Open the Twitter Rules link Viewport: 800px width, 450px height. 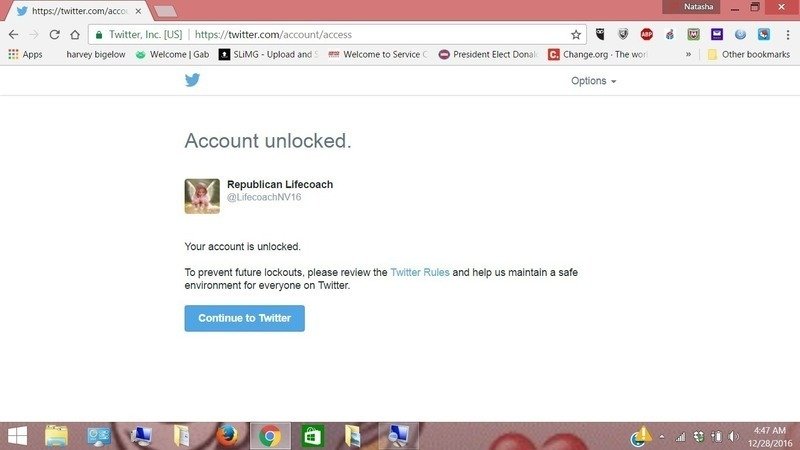pyautogui.click(x=420, y=272)
